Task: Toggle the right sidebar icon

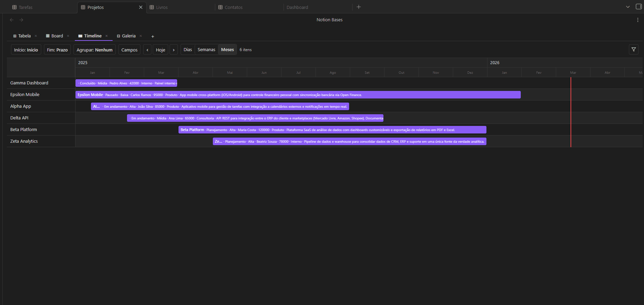Action: pos(639,7)
